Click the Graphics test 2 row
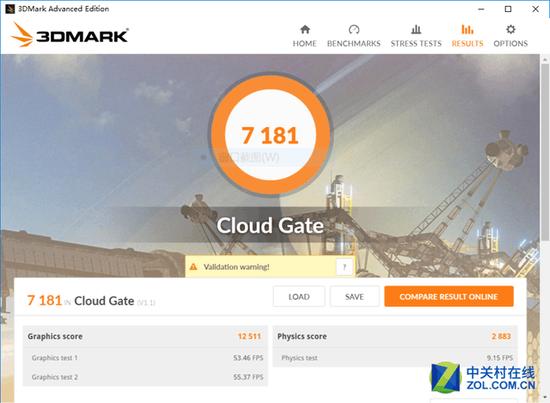550x403 pixels. click(145, 377)
